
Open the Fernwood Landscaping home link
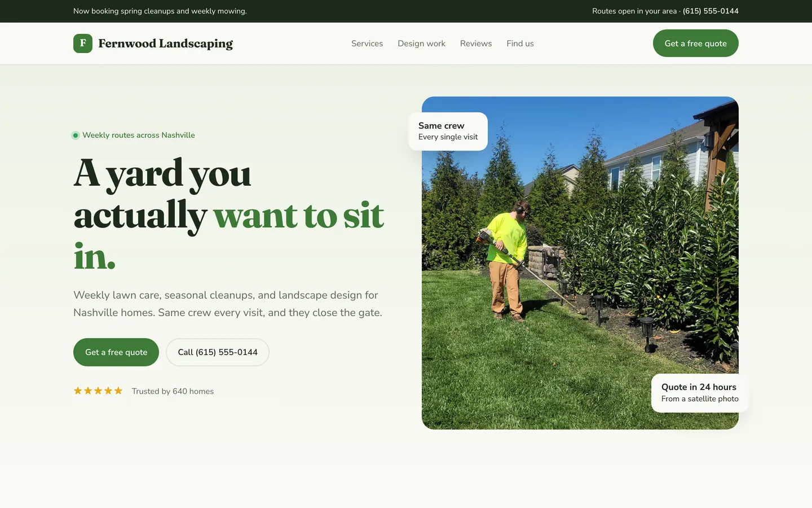point(153,43)
